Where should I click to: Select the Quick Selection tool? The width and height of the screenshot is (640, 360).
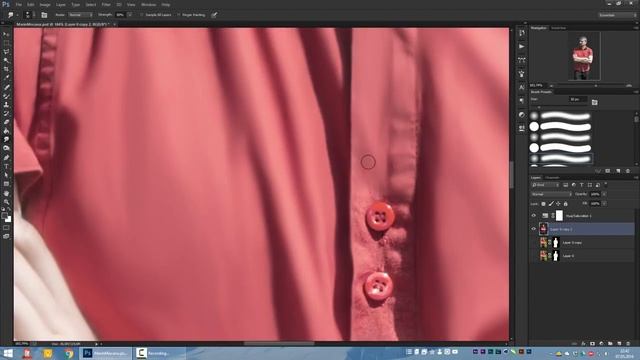[x=6, y=60]
